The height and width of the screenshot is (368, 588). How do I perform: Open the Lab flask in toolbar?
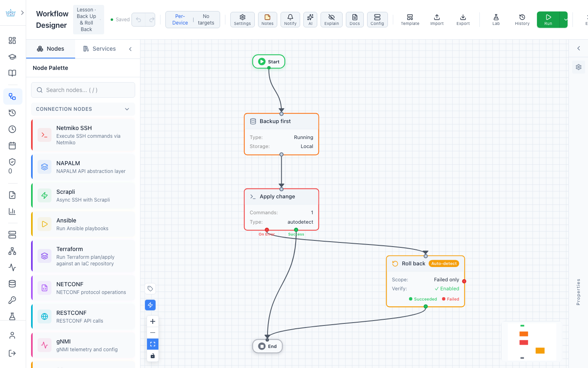[496, 20]
